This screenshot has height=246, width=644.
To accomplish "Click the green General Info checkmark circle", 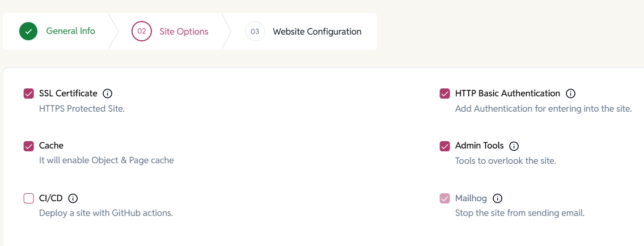I will [x=28, y=31].
